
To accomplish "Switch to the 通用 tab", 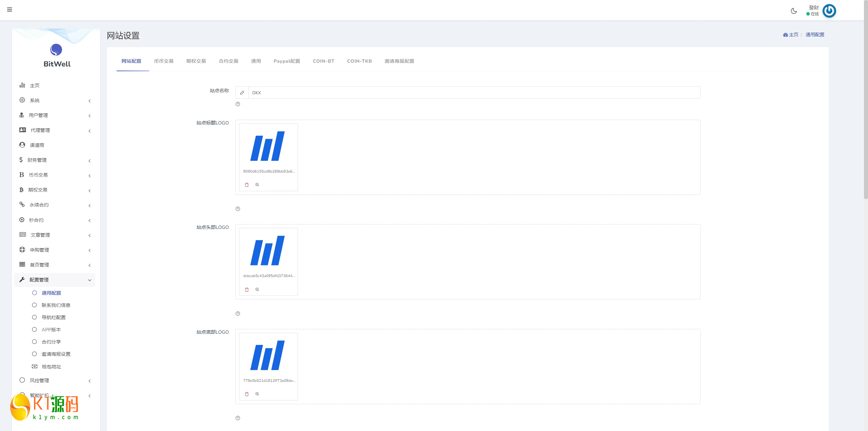I will [256, 61].
